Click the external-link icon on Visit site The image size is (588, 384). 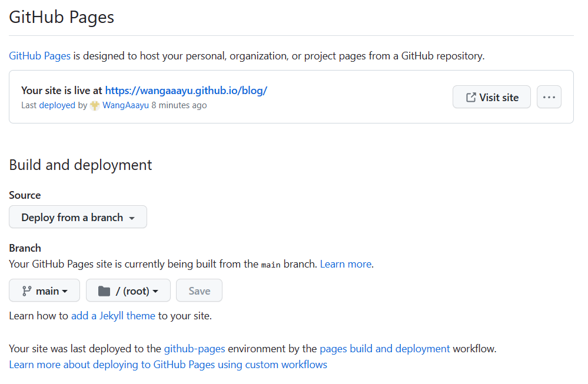pyautogui.click(x=471, y=98)
